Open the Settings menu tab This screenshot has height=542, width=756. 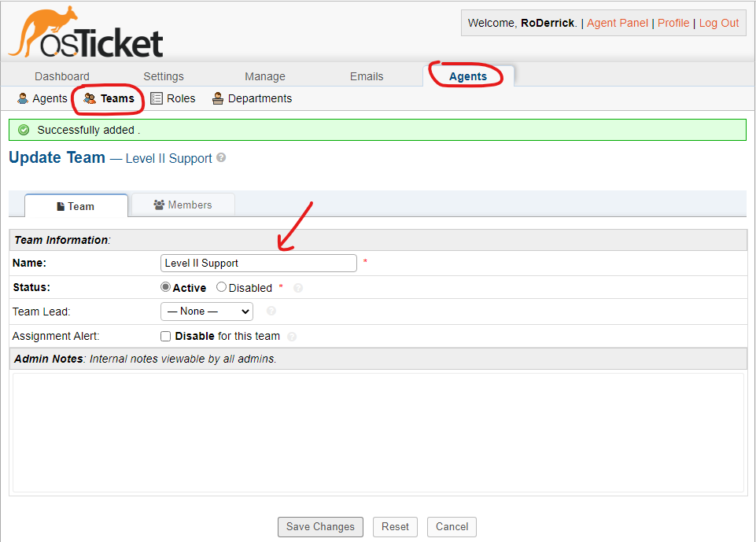point(164,76)
